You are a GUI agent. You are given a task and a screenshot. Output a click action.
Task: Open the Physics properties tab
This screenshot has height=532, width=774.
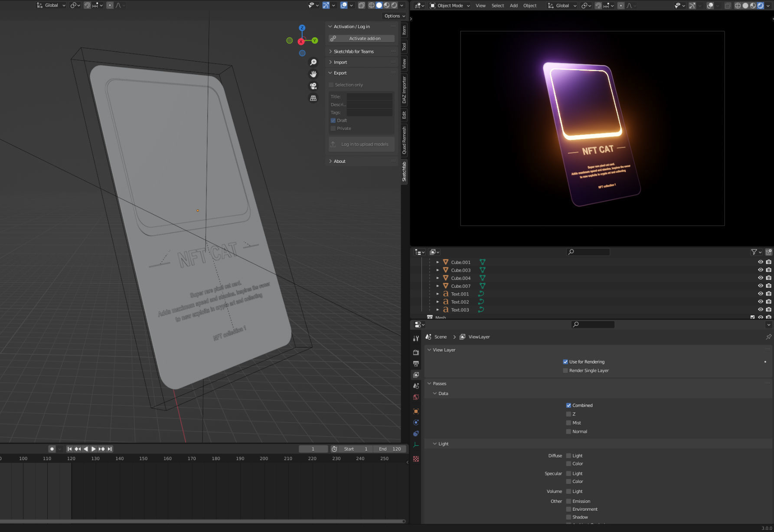click(416, 422)
